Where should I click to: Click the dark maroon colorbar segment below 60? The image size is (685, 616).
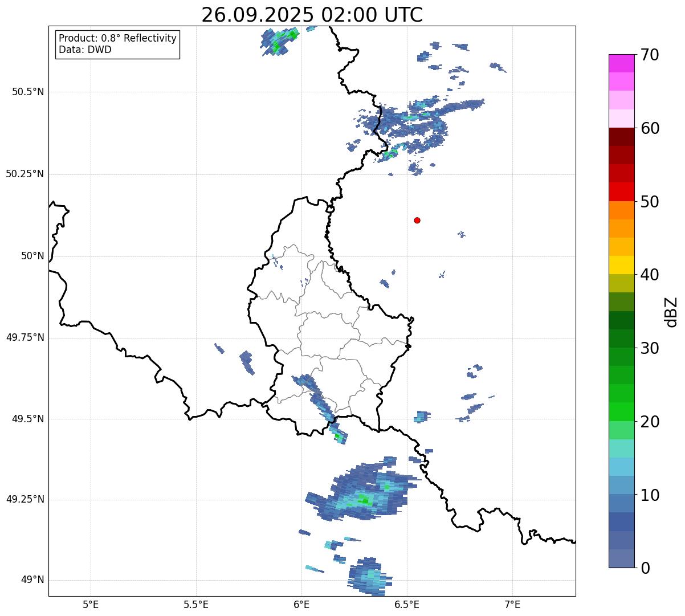(621, 137)
